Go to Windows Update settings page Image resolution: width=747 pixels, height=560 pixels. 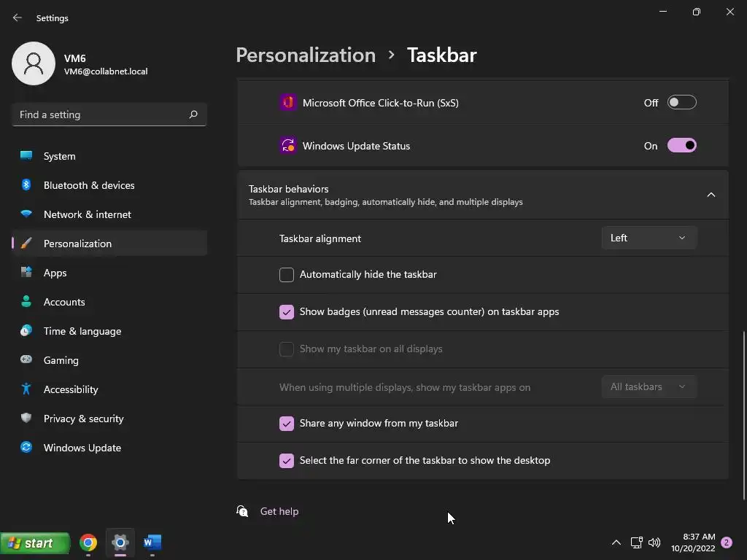pos(109,447)
